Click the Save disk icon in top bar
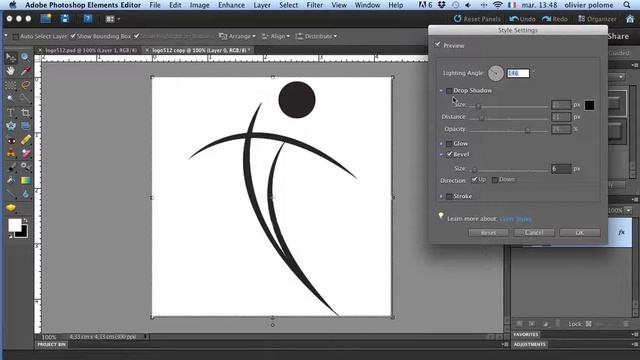 (x=64, y=19)
